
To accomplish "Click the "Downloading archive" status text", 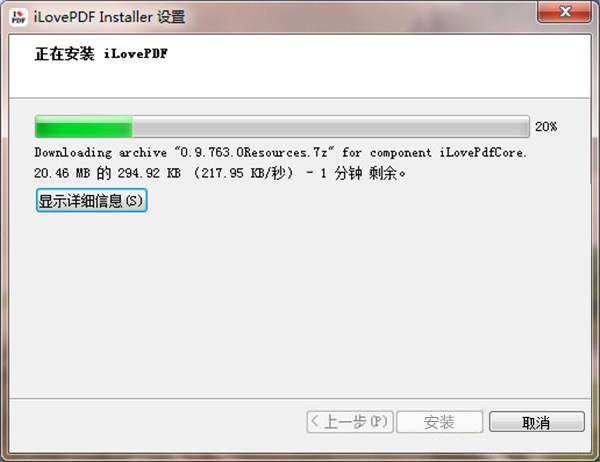I will point(101,153).
